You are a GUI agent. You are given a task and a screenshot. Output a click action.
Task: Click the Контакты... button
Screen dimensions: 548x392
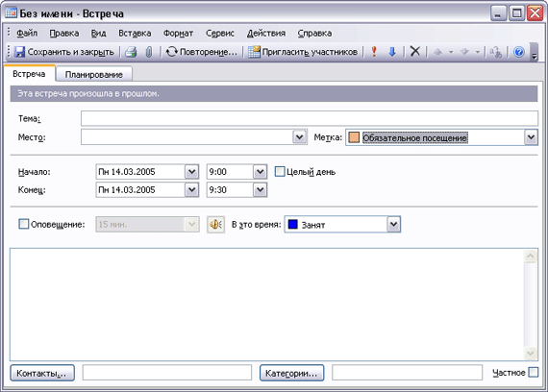42,373
